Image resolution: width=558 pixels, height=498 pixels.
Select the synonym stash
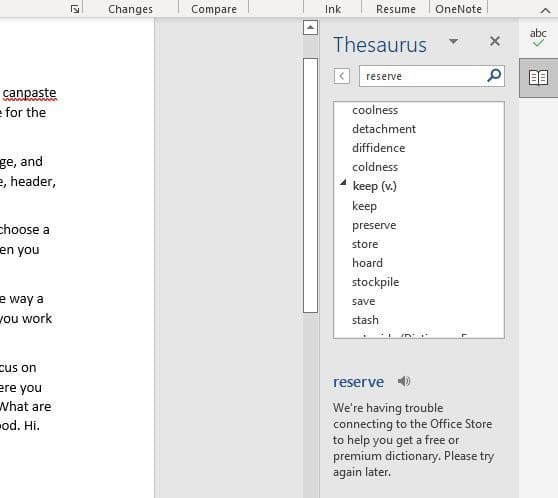[365, 320]
